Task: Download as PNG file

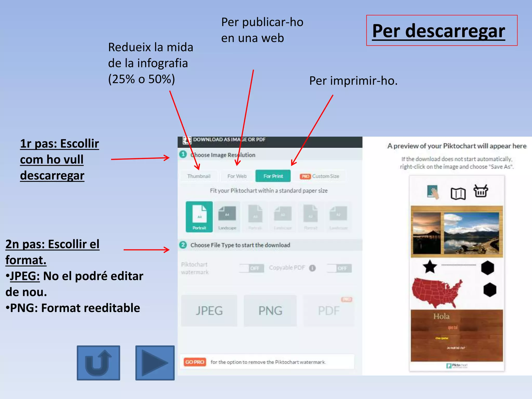Action: [270, 310]
